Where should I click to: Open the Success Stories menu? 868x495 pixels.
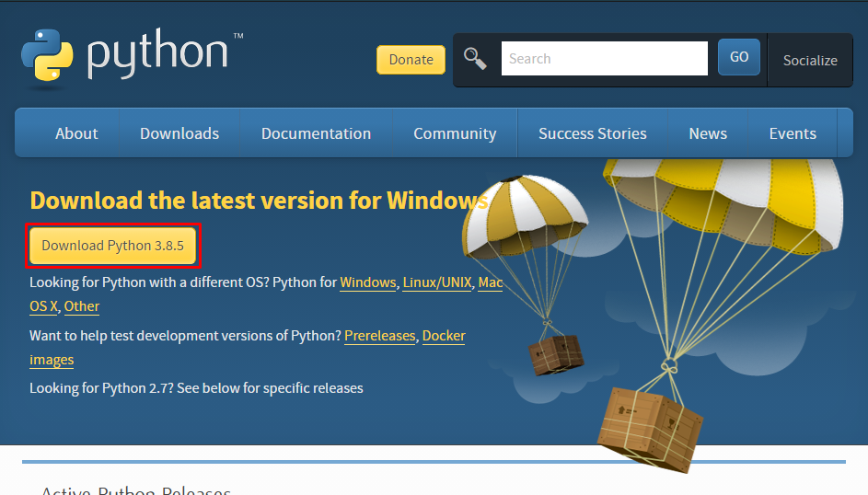(x=593, y=133)
